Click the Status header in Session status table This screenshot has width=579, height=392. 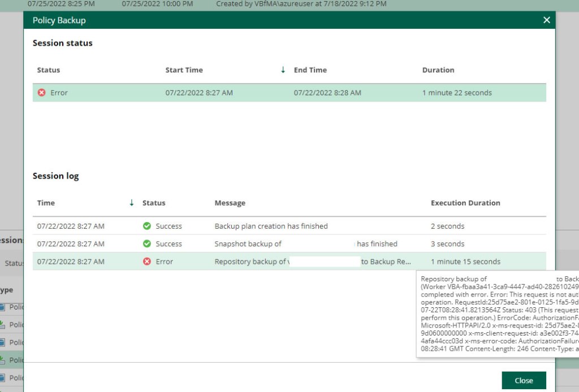tap(48, 70)
